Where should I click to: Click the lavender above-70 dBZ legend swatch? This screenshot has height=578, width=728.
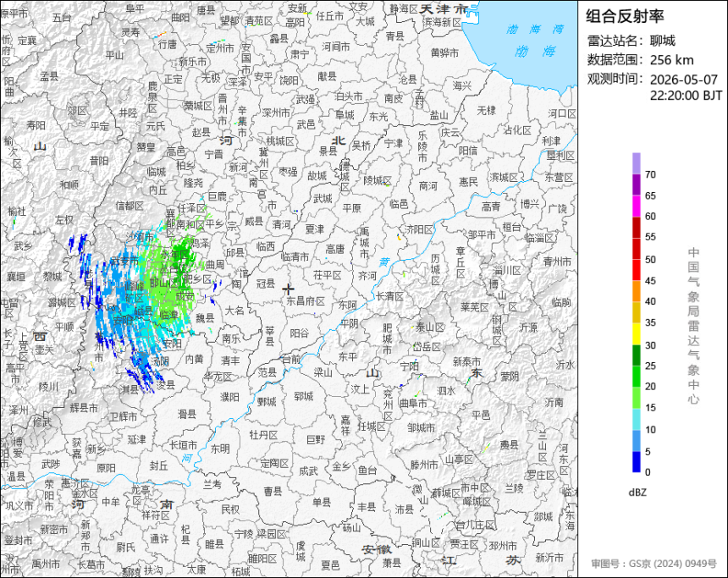coord(636,163)
